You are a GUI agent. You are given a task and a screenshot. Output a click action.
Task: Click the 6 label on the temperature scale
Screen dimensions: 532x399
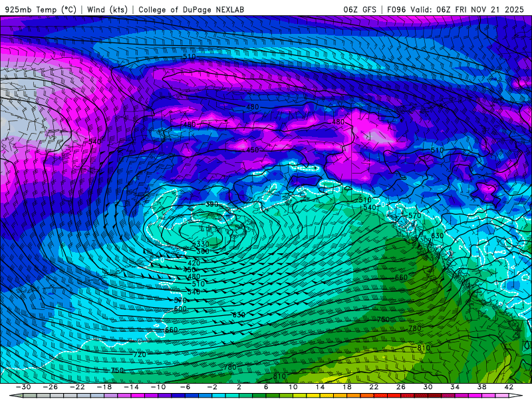point(266,387)
